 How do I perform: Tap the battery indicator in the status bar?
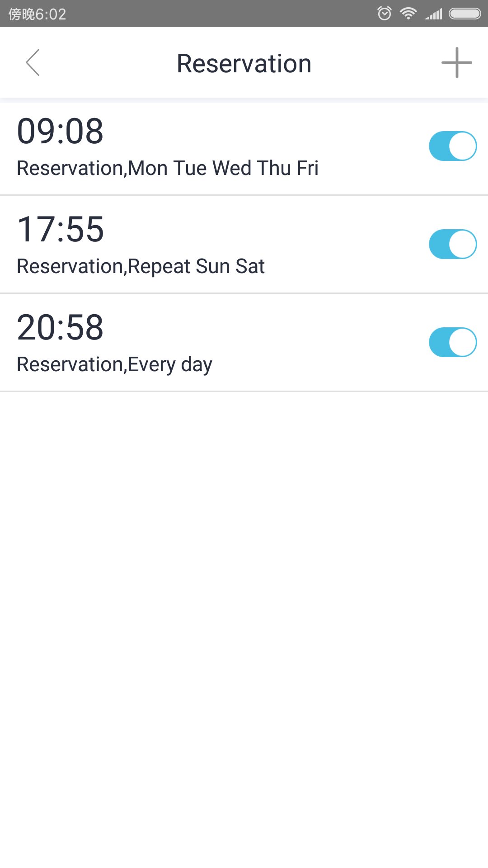click(x=465, y=14)
